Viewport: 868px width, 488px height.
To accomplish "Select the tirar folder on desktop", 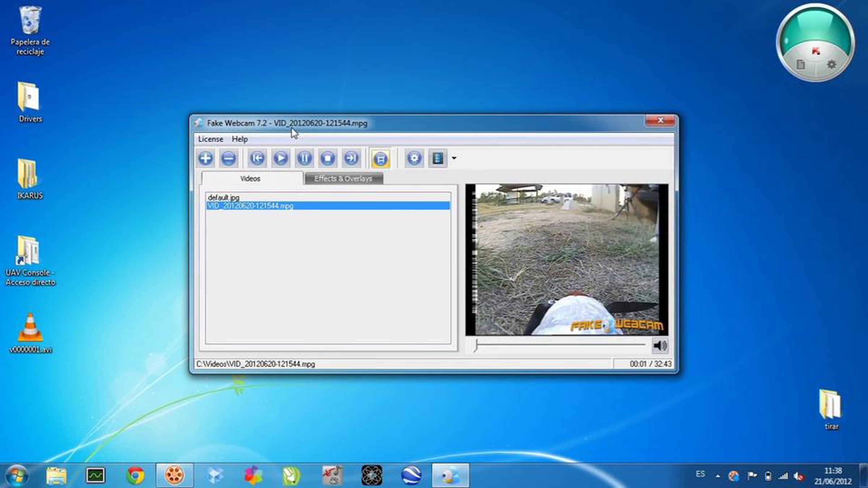I will [x=831, y=410].
